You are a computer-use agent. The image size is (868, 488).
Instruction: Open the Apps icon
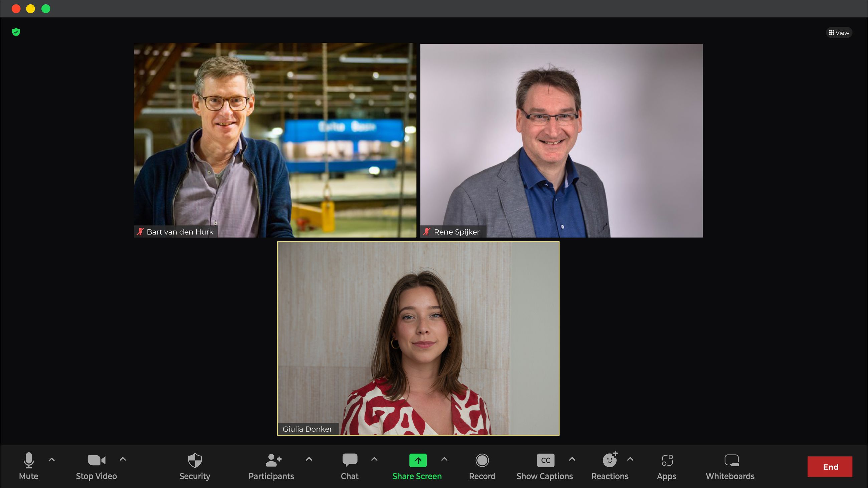point(667,460)
